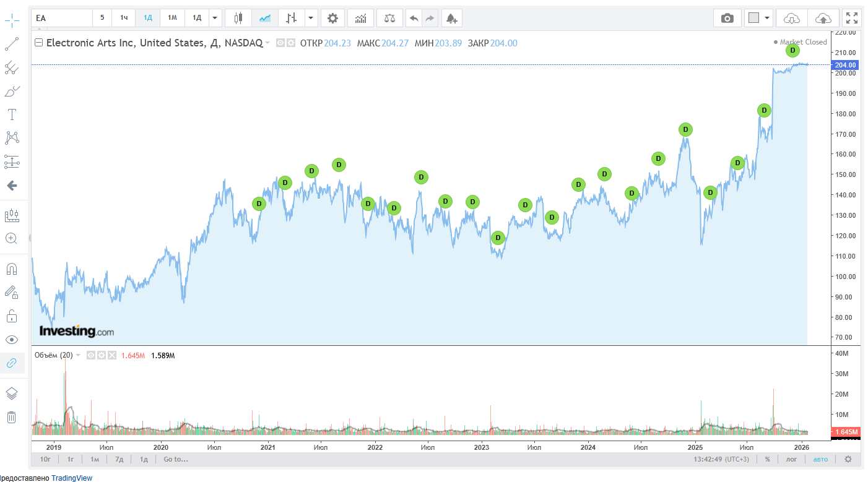Remove the Объём indicator with X

(112, 355)
